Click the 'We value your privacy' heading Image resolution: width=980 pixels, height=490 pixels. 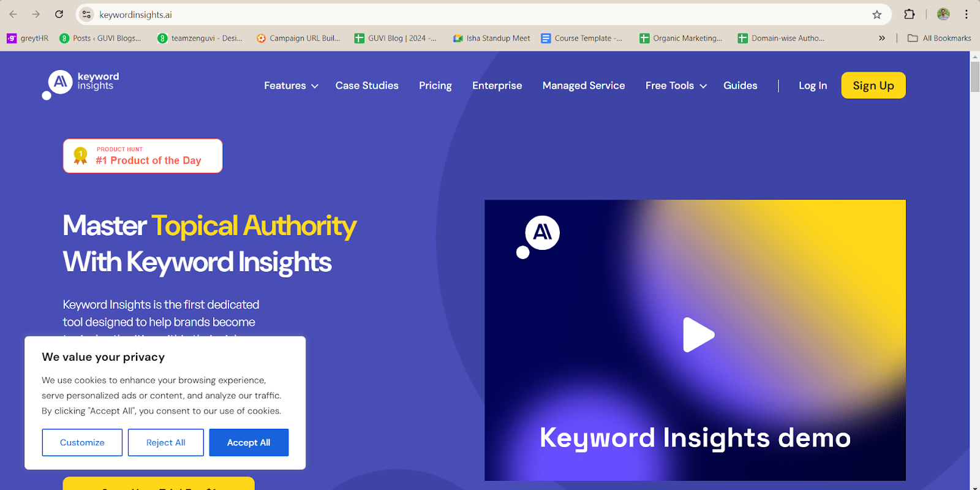click(x=104, y=357)
